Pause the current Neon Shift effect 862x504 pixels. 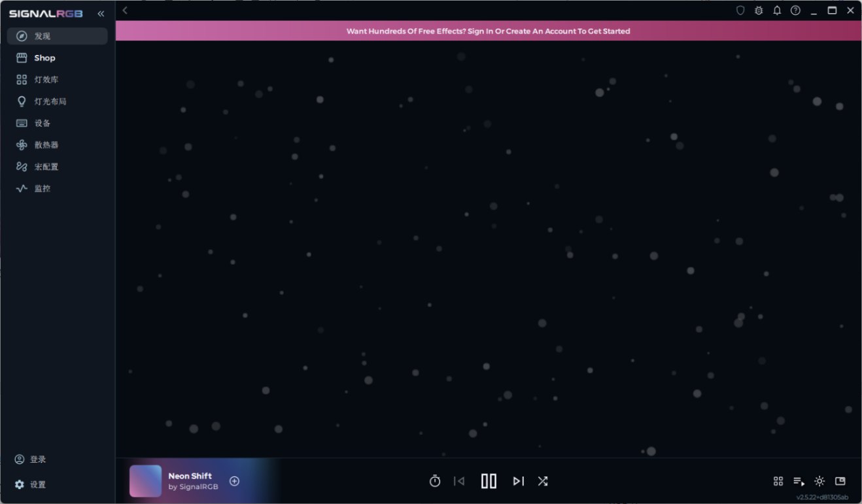[x=489, y=481]
